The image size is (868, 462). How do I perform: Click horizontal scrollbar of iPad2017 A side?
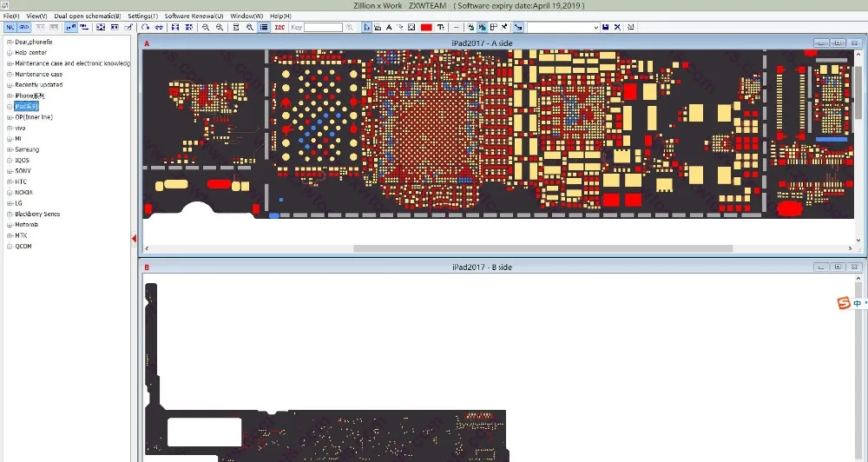click(x=542, y=248)
